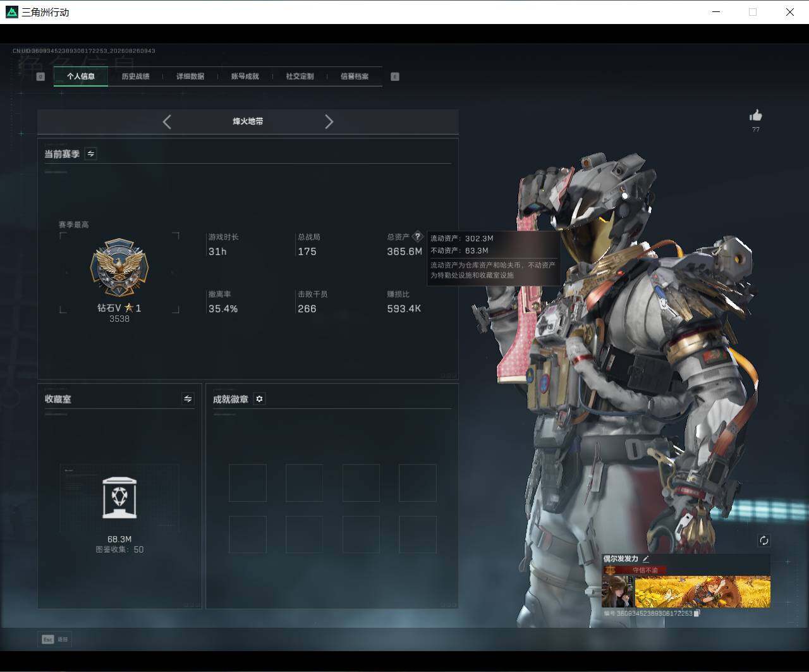Click the 烽火地带 mode title
Viewport: 809px width, 672px height.
248,121
